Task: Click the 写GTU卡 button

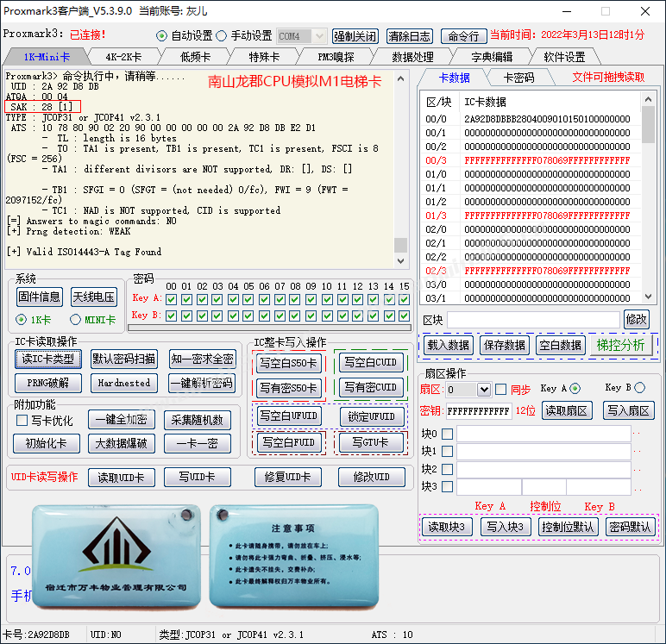Action: (x=370, y=442)
